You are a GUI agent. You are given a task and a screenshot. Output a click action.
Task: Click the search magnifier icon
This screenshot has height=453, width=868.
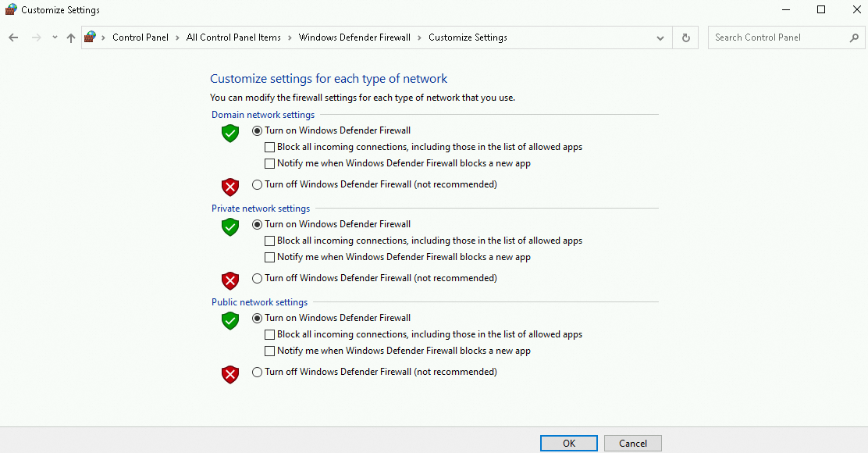point(854,37)
